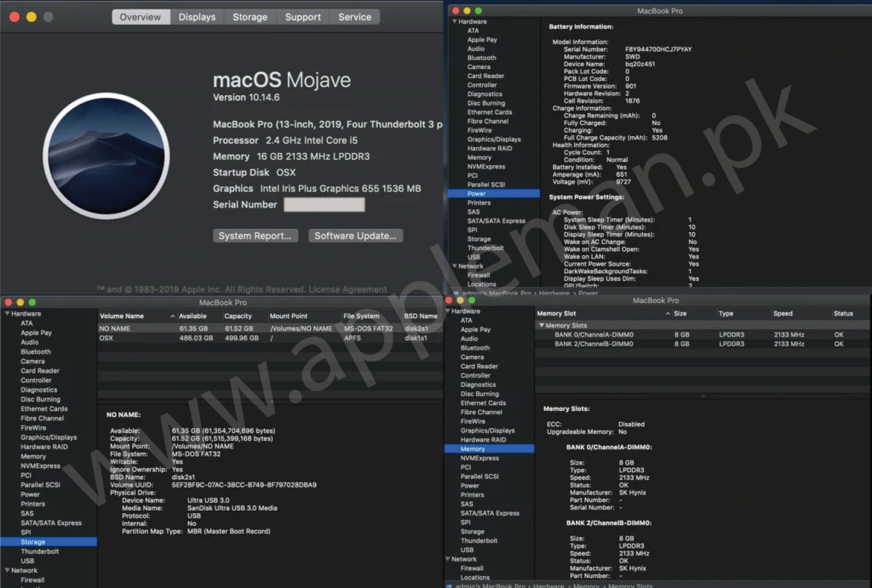Select Apple Pay in Battery Information window sidebar
872x588 pixels.
[x=482, y=40]
